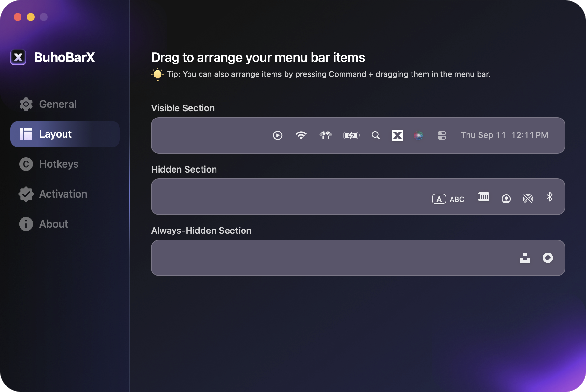Select the user account circle icon
This screenshot has width=586, height=392.
[506, 199]
